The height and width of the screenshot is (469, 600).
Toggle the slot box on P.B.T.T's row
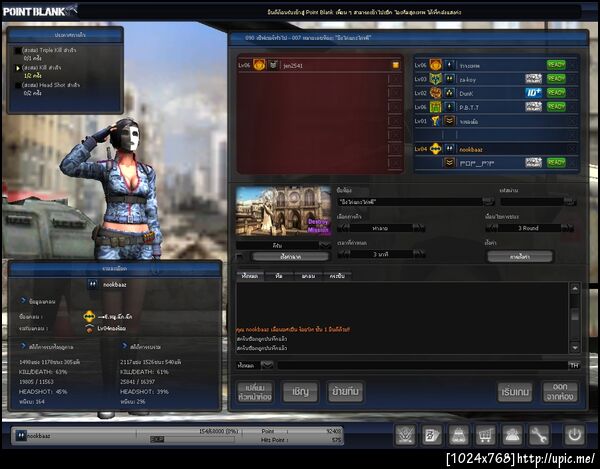572,107
